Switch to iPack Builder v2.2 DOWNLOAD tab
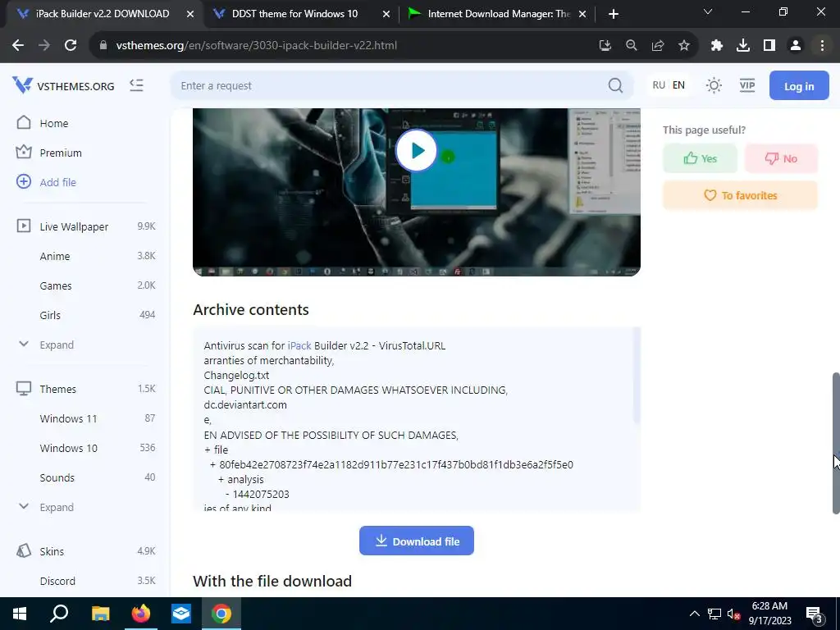 pyautogui.click(x=103, y=14)
